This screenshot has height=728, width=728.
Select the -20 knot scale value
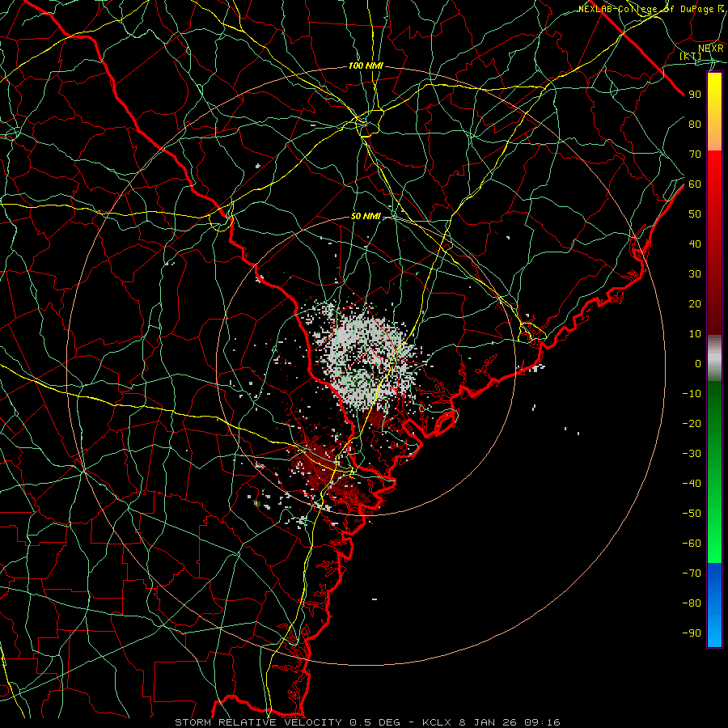point(692,423)
